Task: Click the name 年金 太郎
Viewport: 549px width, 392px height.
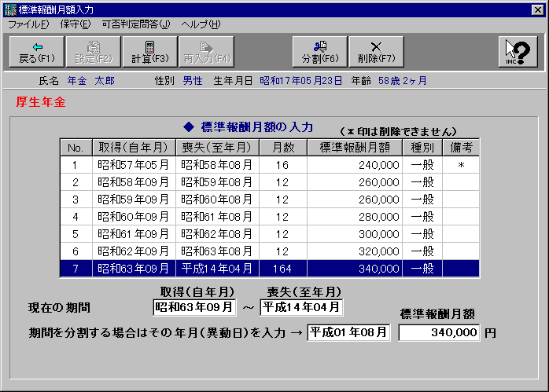Action: [91, 81]
